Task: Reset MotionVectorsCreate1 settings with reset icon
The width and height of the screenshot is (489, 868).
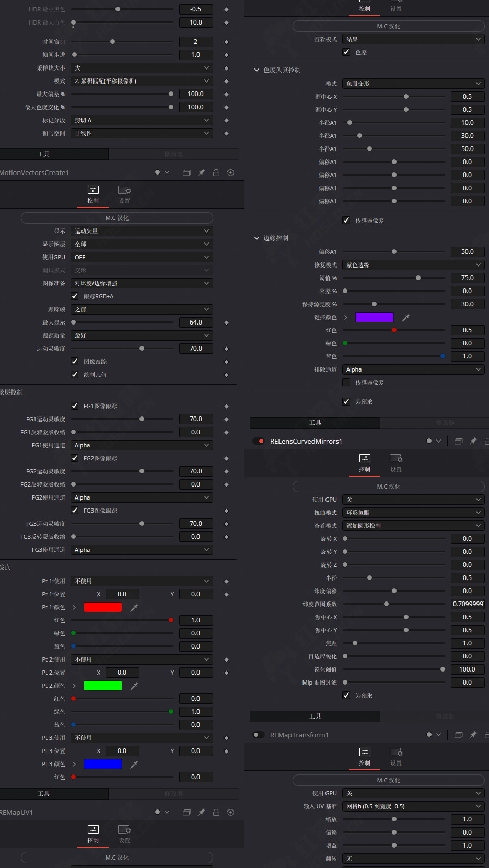Action: point(230,172)
